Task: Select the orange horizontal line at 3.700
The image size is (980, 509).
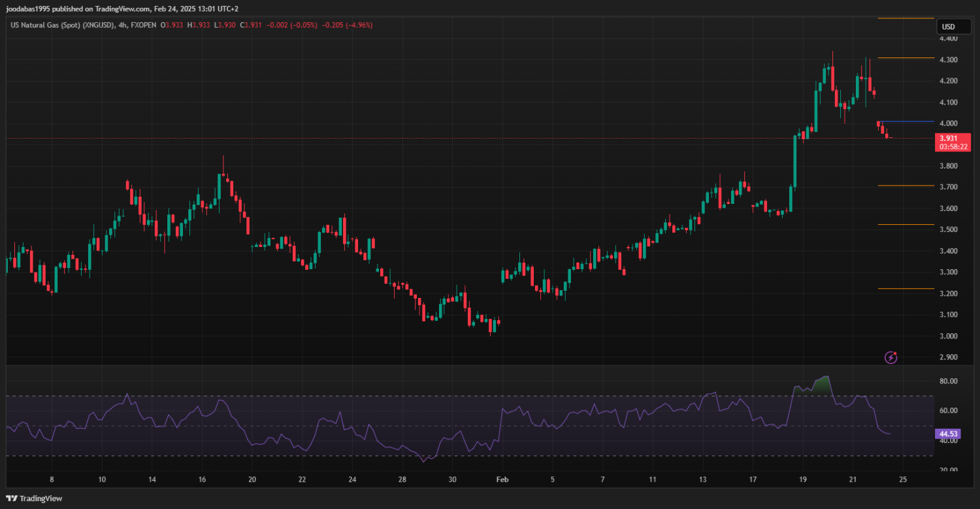Action: click(906, 186)
